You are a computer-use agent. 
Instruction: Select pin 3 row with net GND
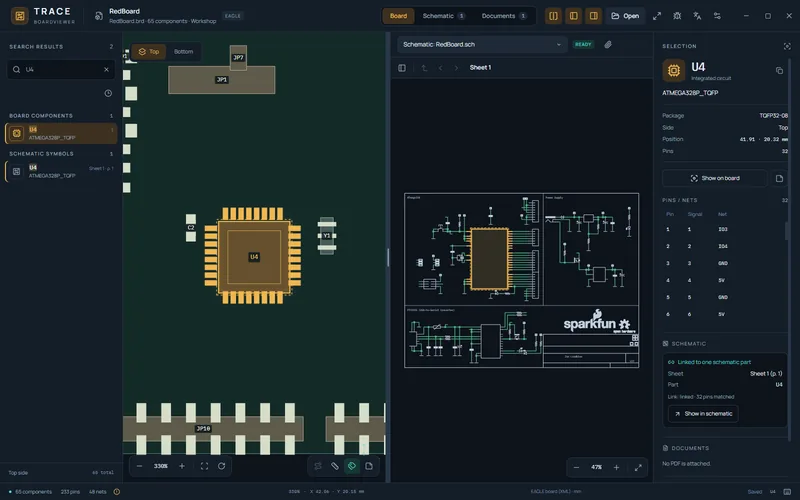pos(724,263)
